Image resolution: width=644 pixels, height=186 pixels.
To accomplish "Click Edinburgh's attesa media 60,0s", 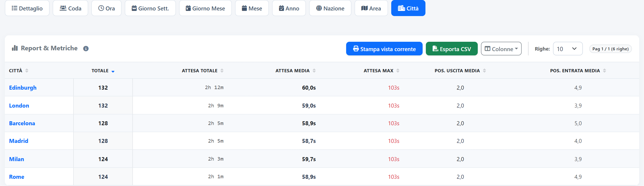I will pyautogui.click(x=309, y=88).
